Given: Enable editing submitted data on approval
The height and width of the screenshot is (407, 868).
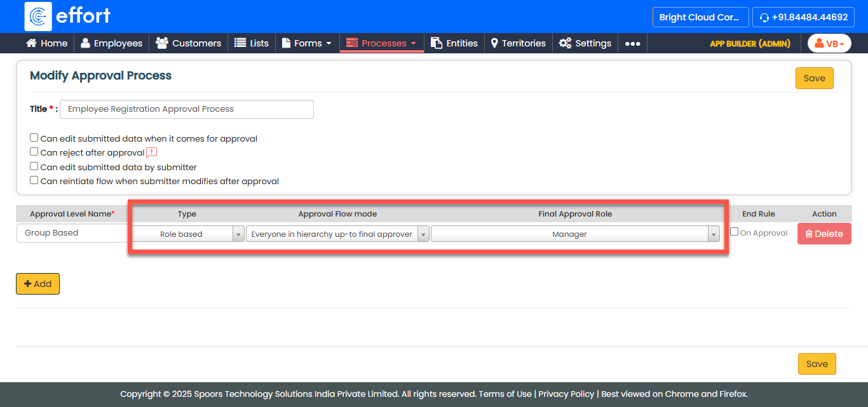Looking at the screenshot, I should pos(34,138).
